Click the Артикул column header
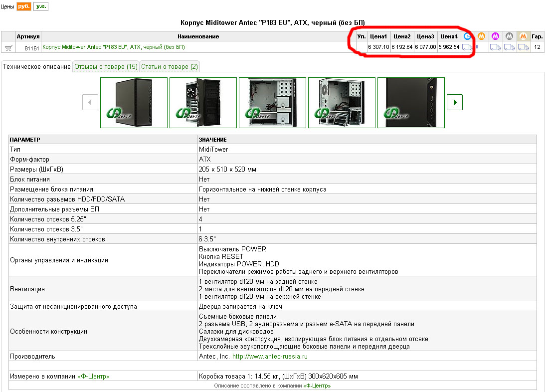The height and width of the screenshot is (392, 545). [x=28, y=36]
